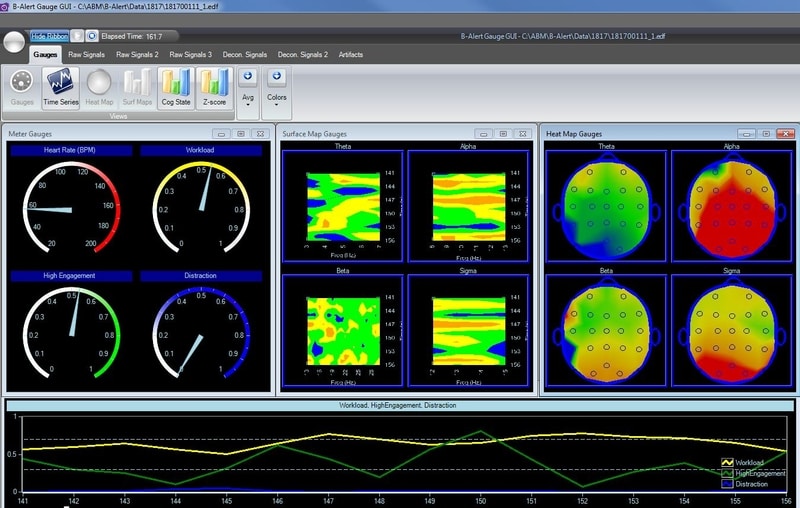
Task: Open the Artifacts tab
Action: 351,54
